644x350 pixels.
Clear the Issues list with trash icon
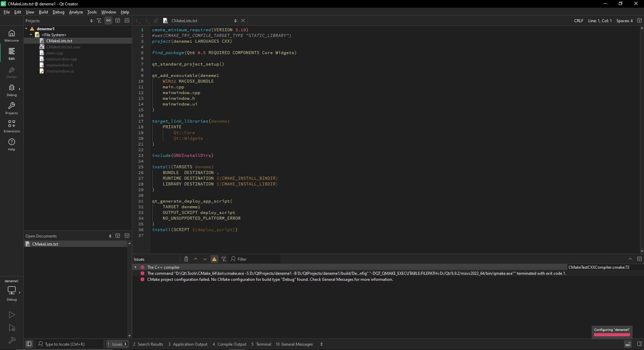click(x=186, y=259)
